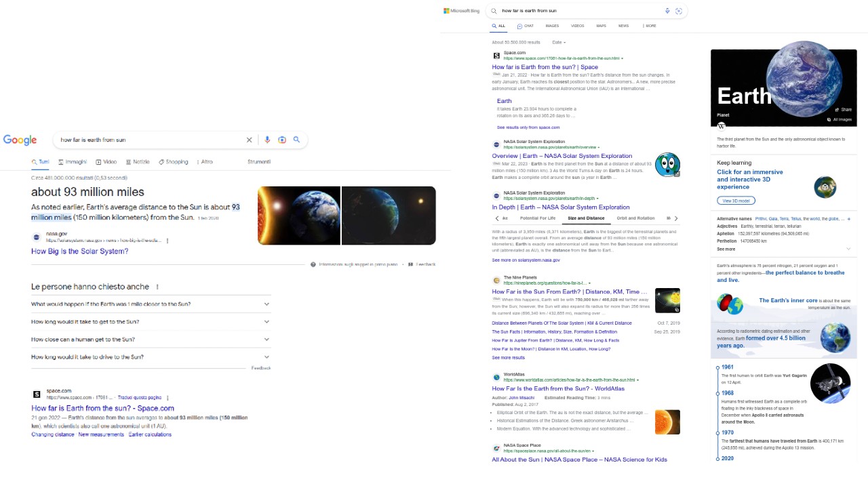Switch to Google Notizie tab
868x488 pixels.
pos(138,162)
